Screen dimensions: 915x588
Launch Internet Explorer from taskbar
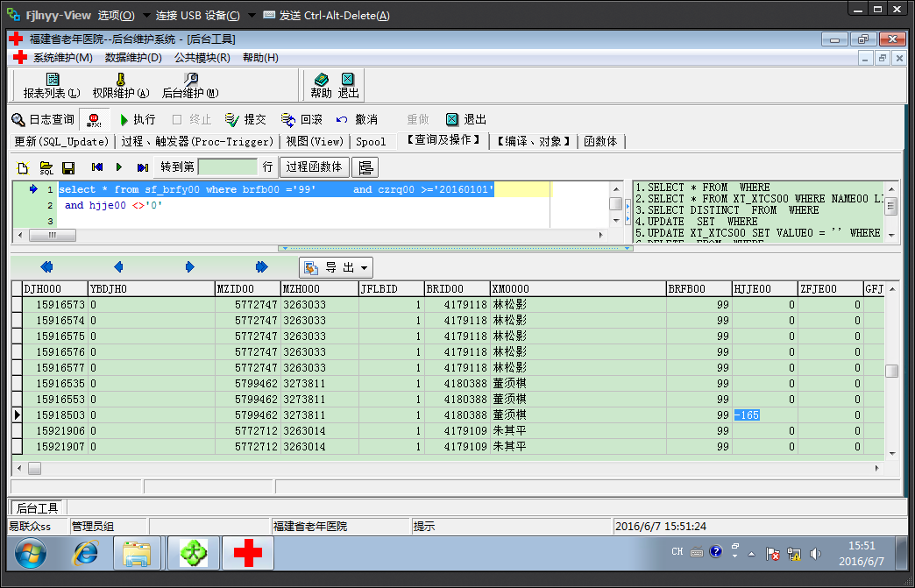click(85, 553)
